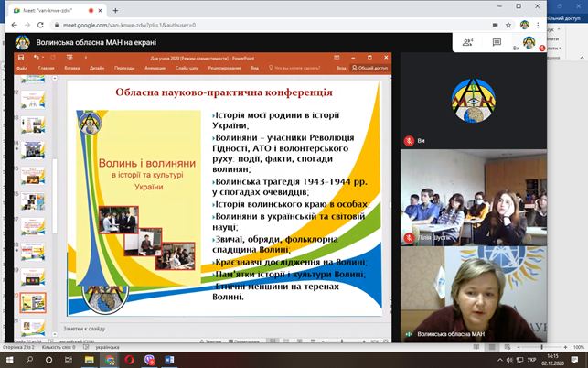The height and width of the screenshot is (368, 588).
Task: Open the Chrome profile avatar
Action: pyautogui.click(x=525, y=25)
